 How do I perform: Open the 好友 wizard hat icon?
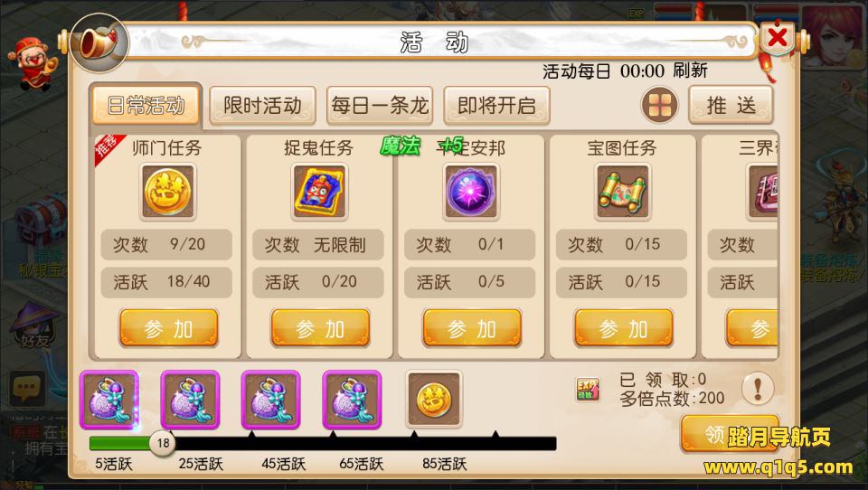click(x=35, y=325)
